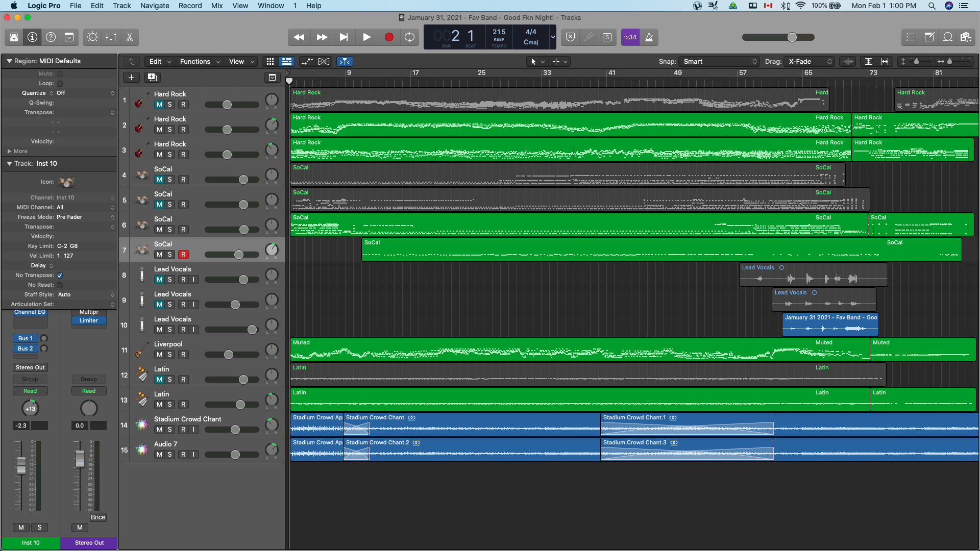This screenshot has height=551, width=980.
Task: Toggle Cycle mode button
Action: pyautogui.click(x=409, y=37)
